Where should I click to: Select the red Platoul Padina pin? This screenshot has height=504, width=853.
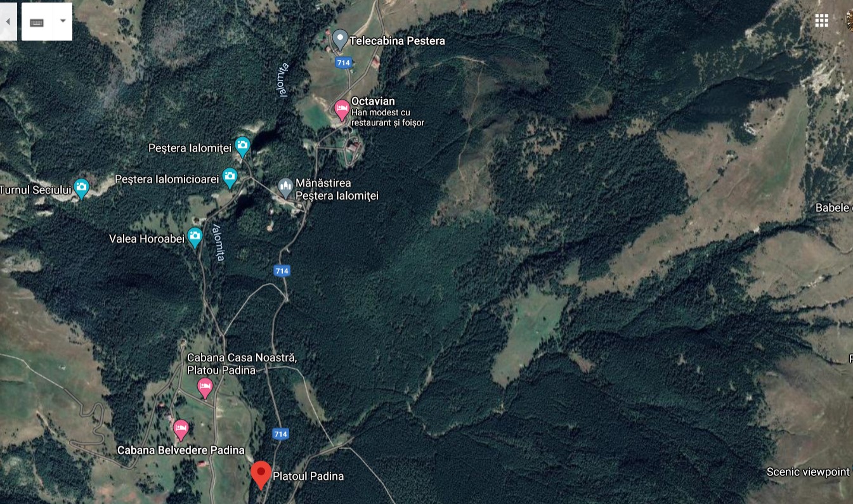point(261,475)
